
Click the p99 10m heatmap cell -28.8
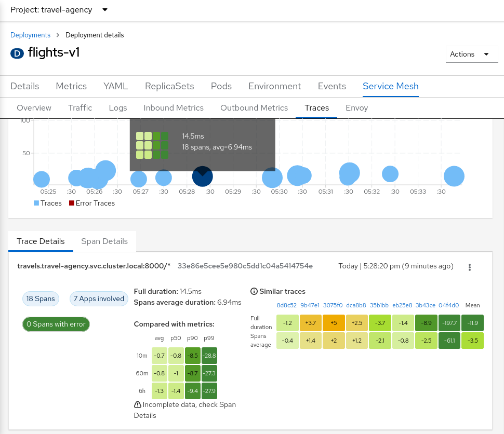pos(210,356)
